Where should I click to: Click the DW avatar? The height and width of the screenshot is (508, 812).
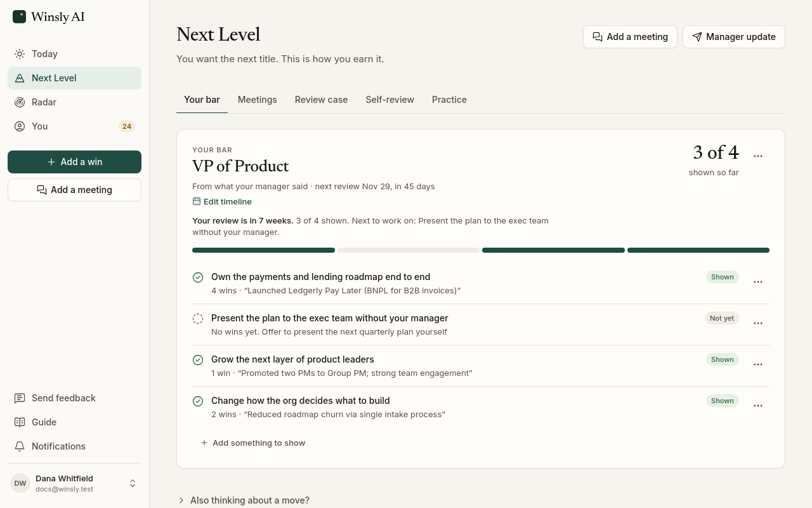tap(20, 483)
